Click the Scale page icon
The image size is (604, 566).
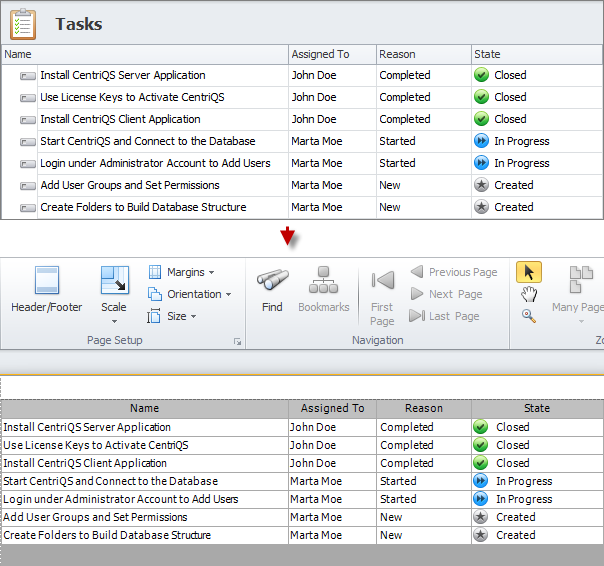tap(114, 280)
